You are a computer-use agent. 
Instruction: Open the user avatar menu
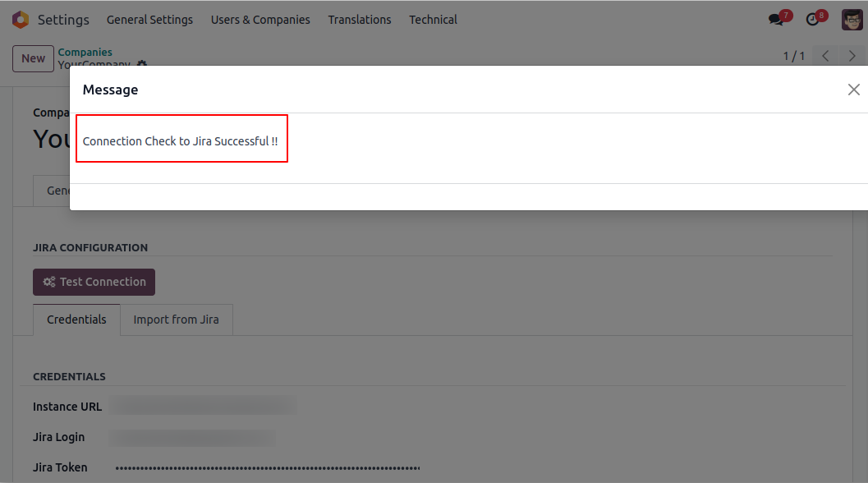tap(852, 20)
